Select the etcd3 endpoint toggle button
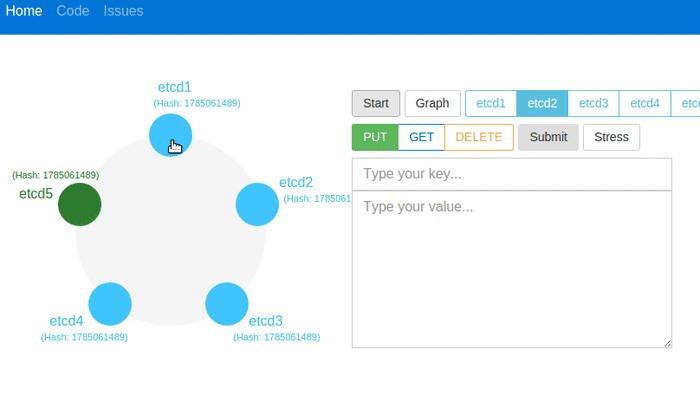 pyautogui.click(x=593, y=104)
